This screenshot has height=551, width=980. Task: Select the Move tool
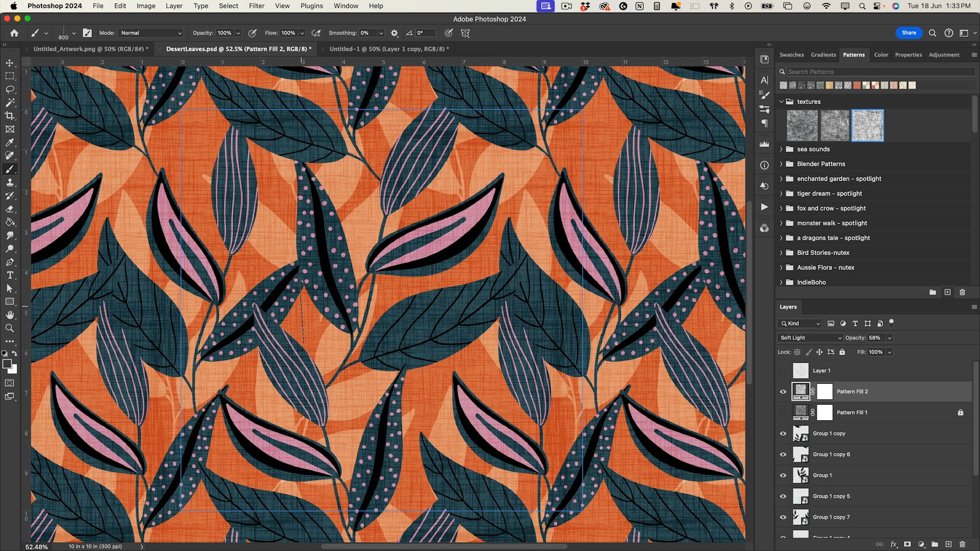10,63
